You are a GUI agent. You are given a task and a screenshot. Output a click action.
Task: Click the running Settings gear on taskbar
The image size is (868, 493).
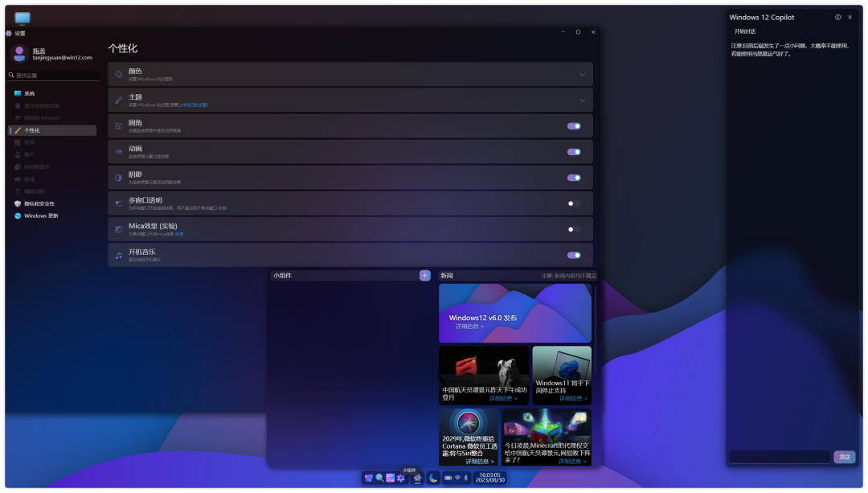pyautogui.click(x=417, y=478)
